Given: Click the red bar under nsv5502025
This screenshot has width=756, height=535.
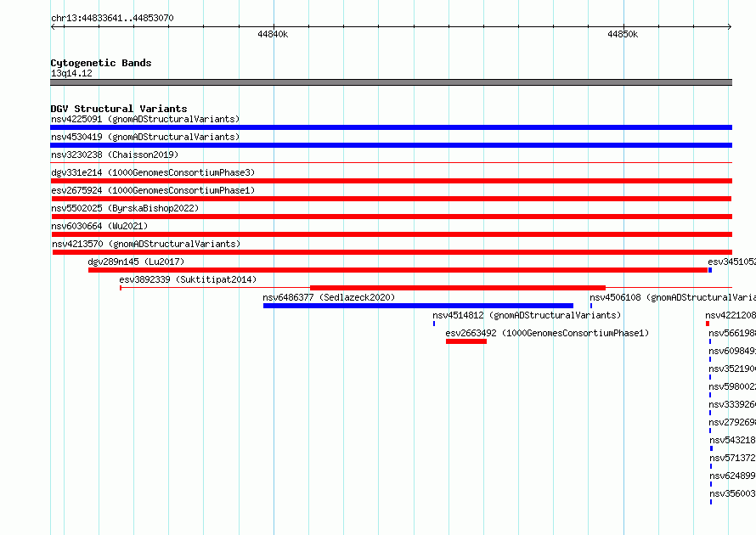Looking at the screenshot, I should (x=391, y=217).
